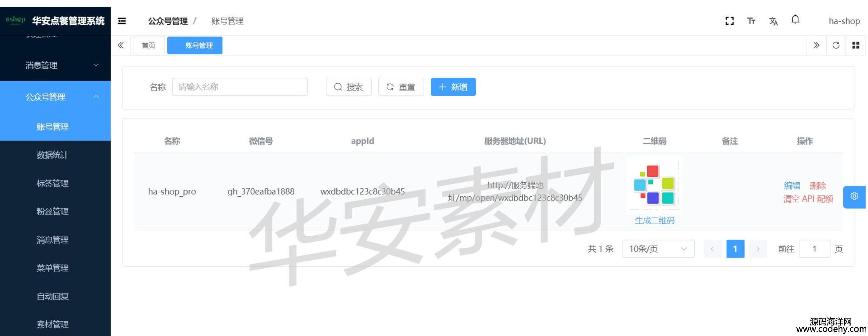
Task: Click the ha-shop_pro name cell
Action: tap(172, 191)
